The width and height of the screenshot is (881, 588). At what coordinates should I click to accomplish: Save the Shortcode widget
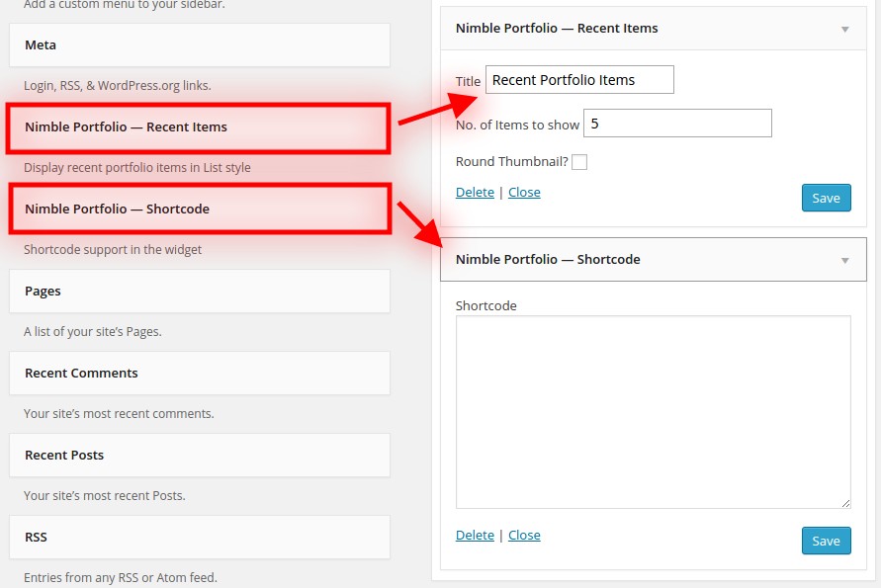click(826, 541)
